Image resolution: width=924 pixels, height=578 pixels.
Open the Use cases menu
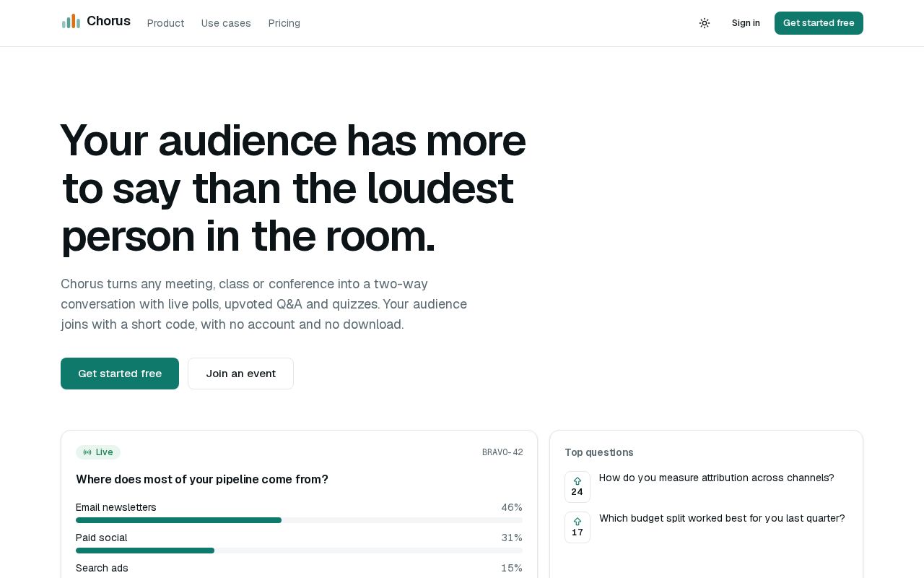226,23
